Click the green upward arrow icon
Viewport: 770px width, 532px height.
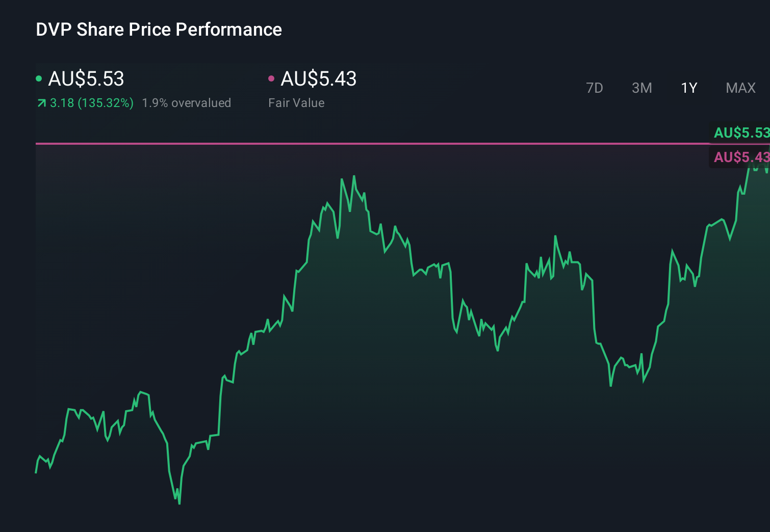(x=41, y=103)
